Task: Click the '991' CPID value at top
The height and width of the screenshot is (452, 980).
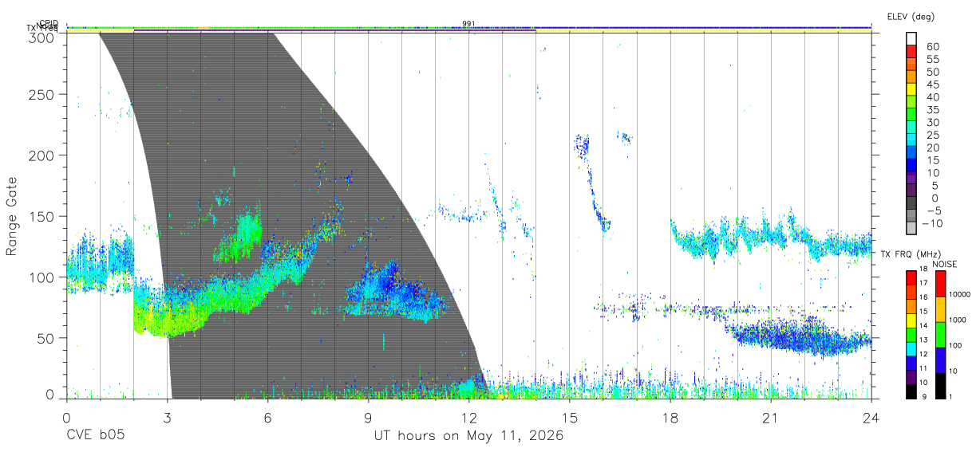Action: click(469, 24)
